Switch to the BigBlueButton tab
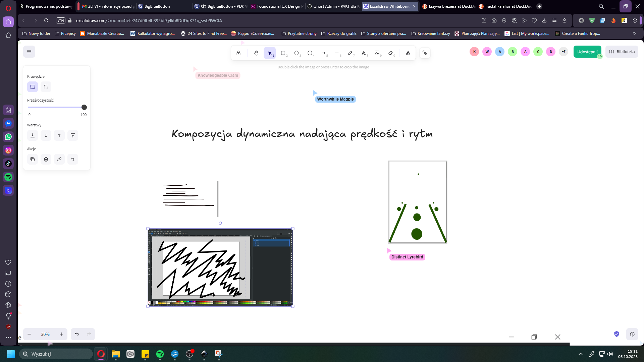 [157, 6]
